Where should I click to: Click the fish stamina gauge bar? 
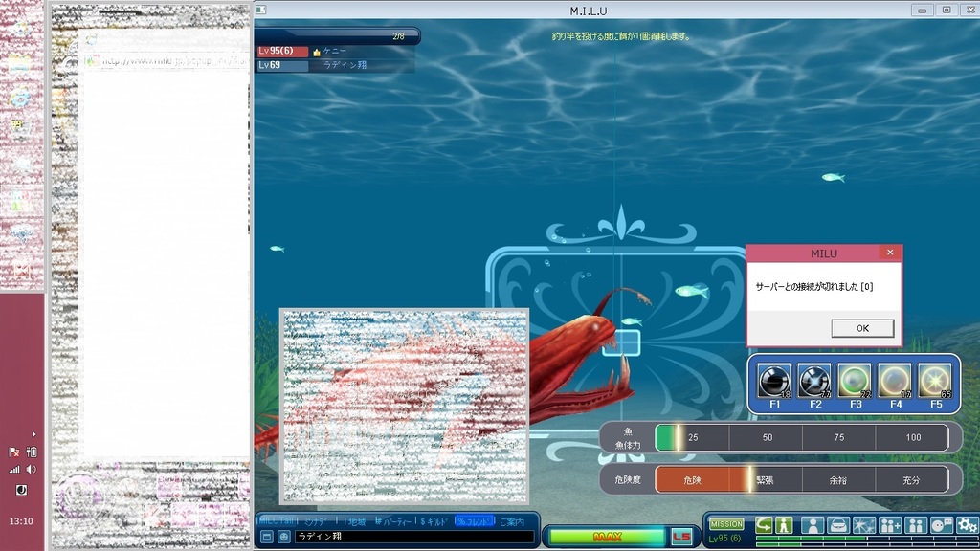(802, 437)
